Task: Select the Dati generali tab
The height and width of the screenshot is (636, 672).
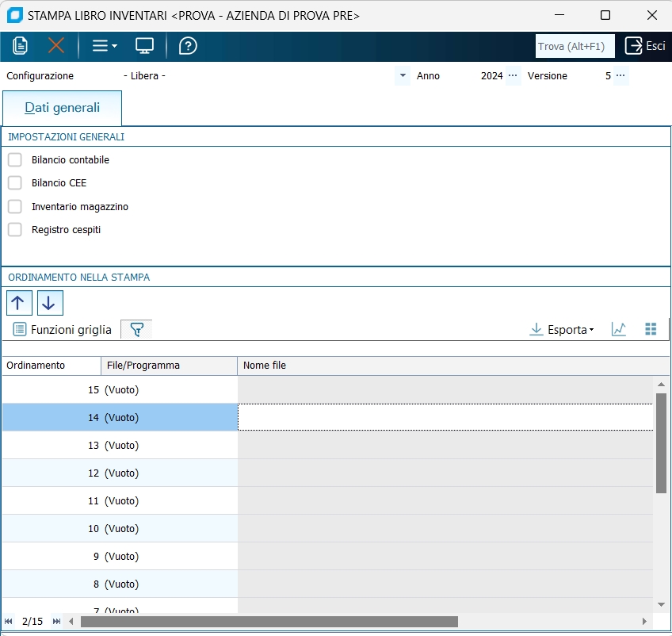Action: 63,108
